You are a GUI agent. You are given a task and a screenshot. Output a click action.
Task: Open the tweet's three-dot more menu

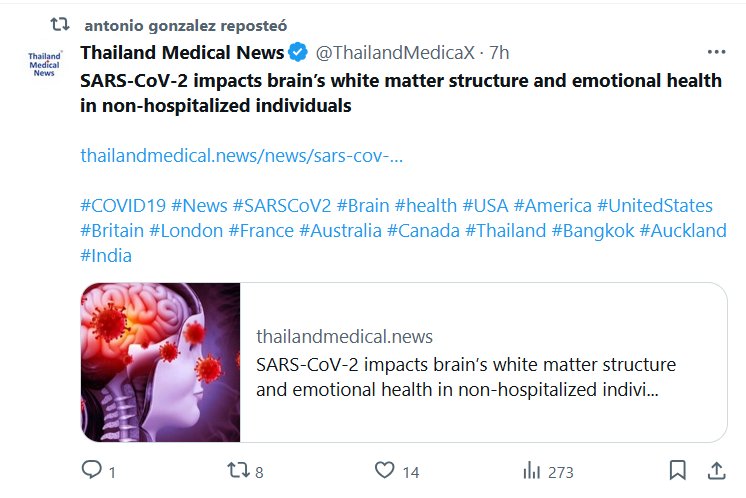coord(716,53)
